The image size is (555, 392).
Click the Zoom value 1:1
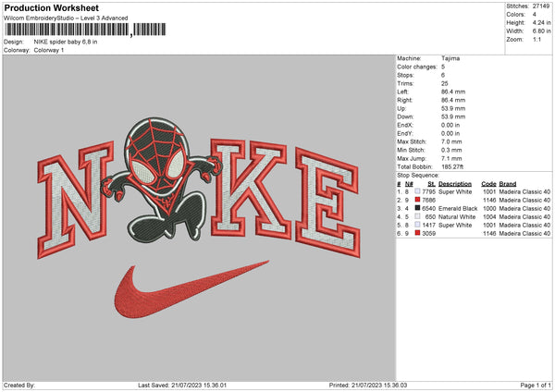(536, 39)
